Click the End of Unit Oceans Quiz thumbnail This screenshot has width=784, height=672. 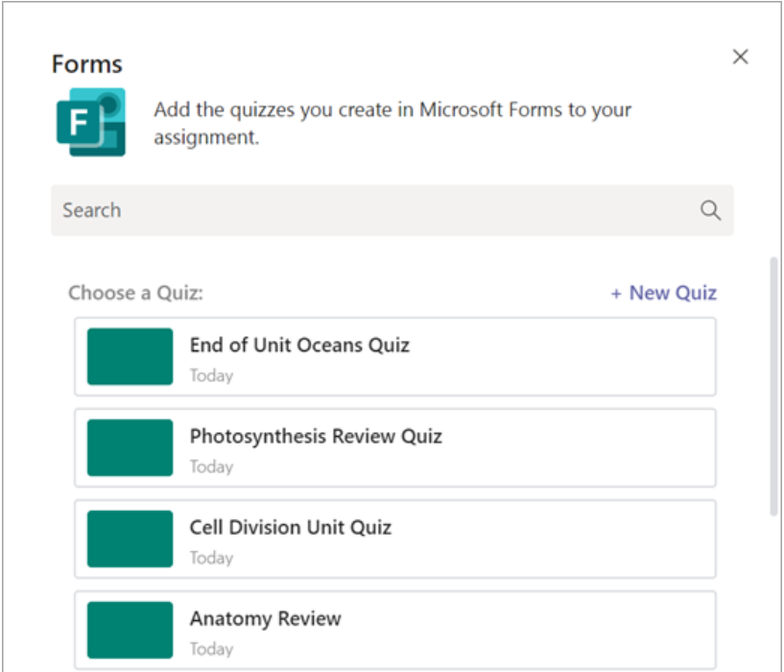pos(130,356)
